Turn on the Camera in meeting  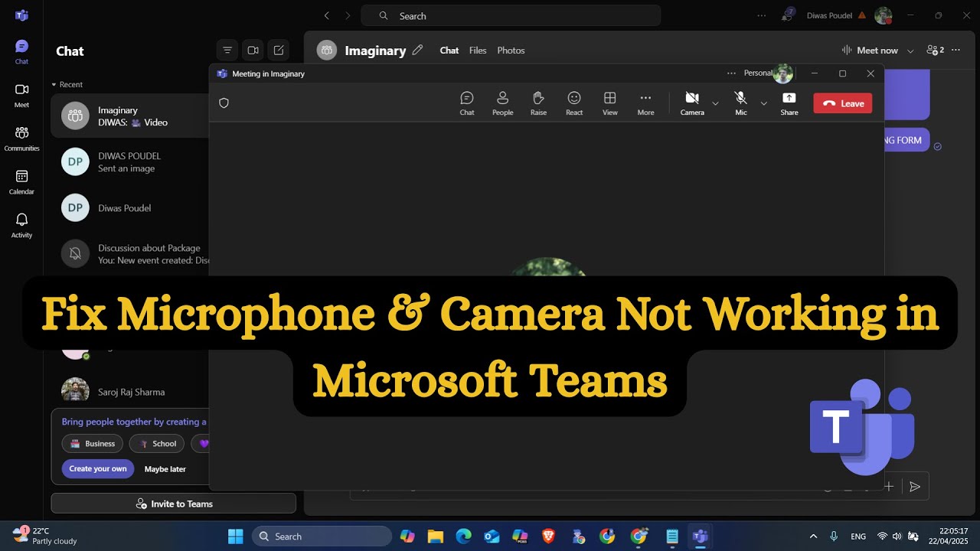tap(692, 103)
